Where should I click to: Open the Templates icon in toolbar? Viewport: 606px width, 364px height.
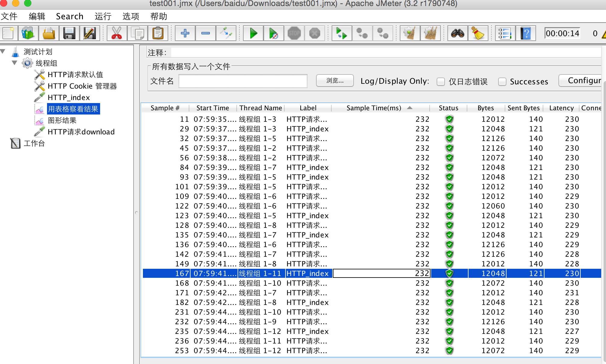pos(28,33)
